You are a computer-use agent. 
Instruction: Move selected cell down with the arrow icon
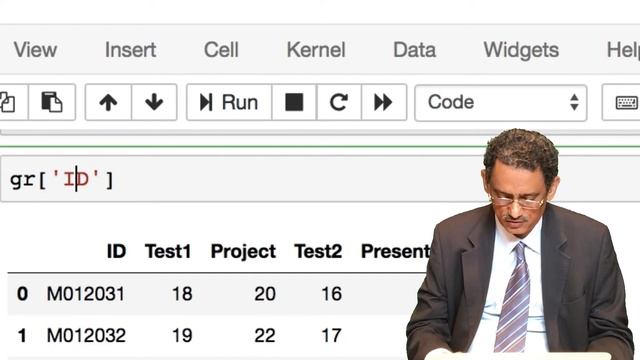tap(154, 102)
